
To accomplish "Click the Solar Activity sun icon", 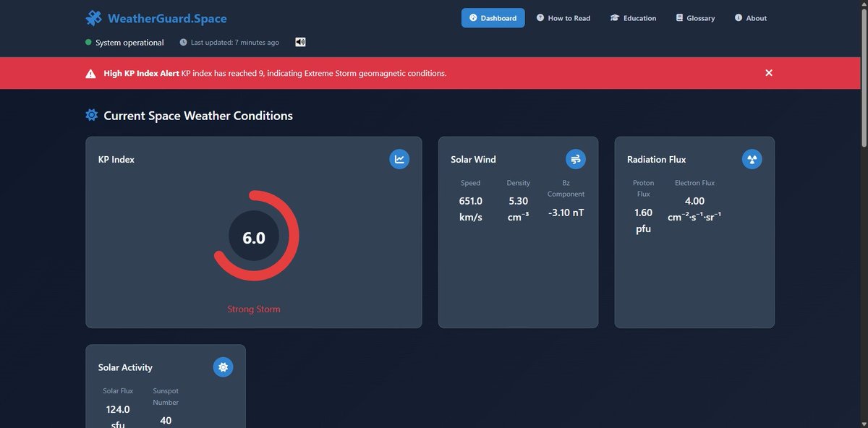I will click(223, 367).
